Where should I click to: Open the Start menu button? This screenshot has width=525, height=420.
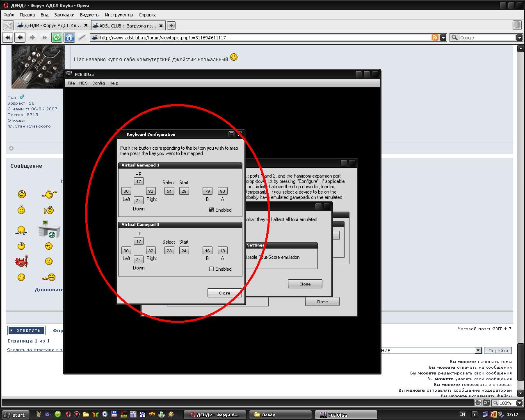[x=15, y=414]
